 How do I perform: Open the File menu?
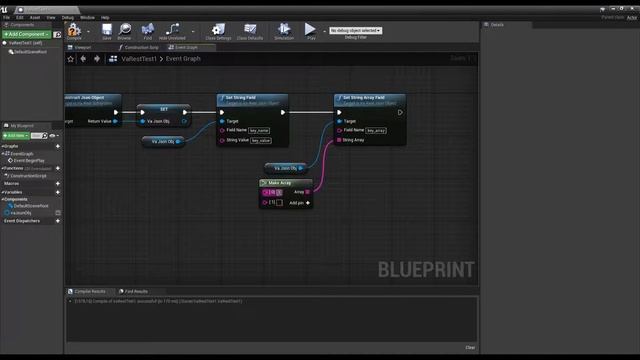pyautogui.click(x=7, y=18)
